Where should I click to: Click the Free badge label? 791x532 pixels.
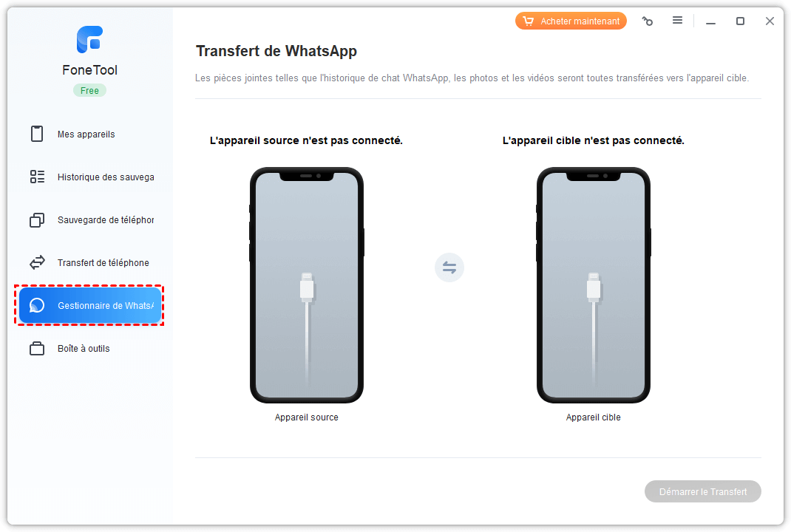click(x=89, y=91)
